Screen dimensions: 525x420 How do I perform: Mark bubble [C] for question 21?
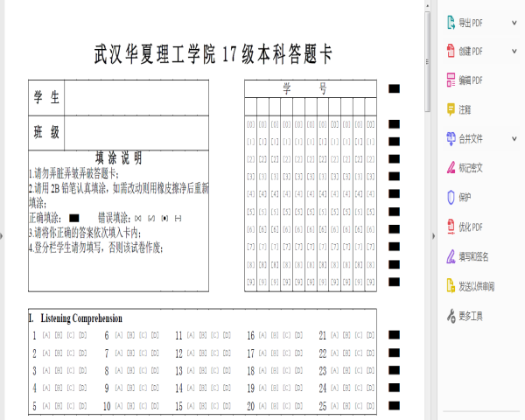click(359, 335)
